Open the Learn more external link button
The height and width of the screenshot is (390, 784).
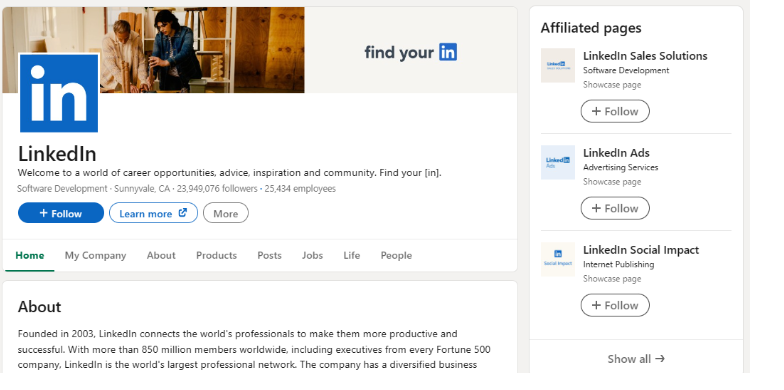154,213
